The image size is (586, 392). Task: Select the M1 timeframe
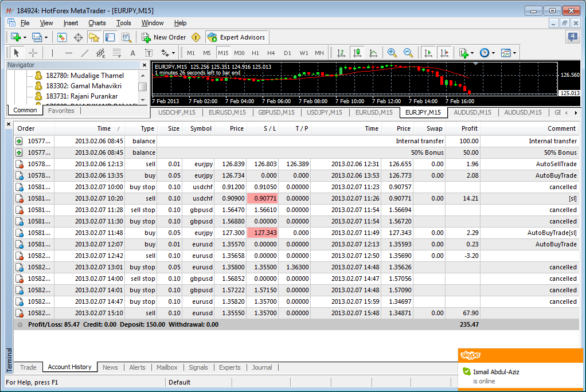(191, 53)
